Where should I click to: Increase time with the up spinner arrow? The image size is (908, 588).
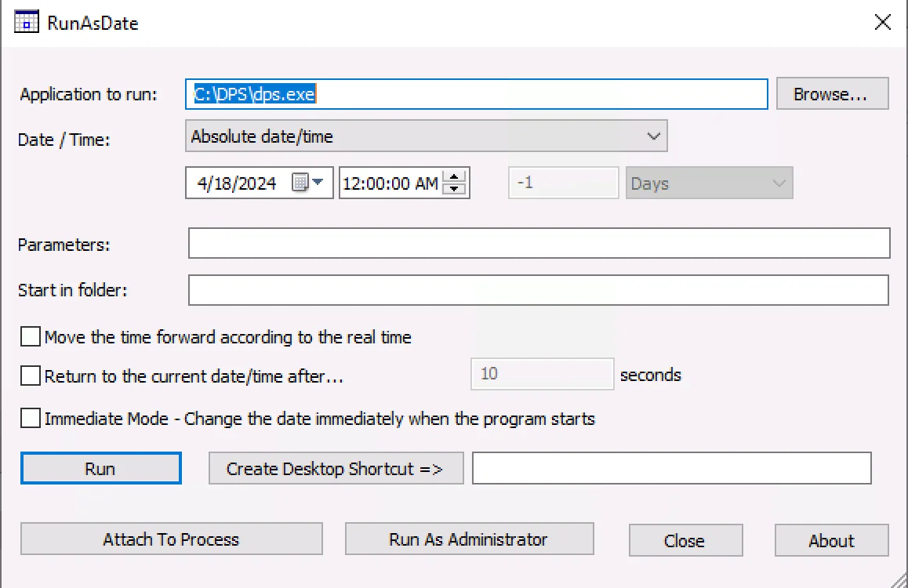[455, 176]
